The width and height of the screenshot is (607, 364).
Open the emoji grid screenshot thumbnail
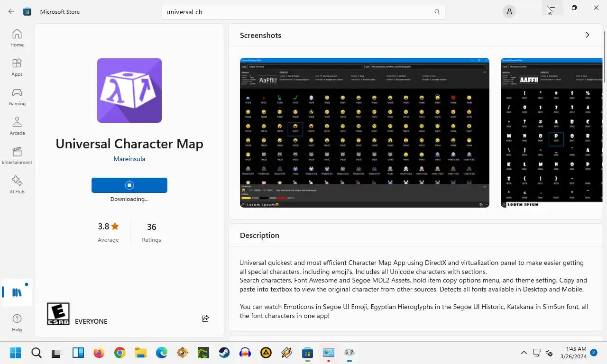[x=365, y=133]
